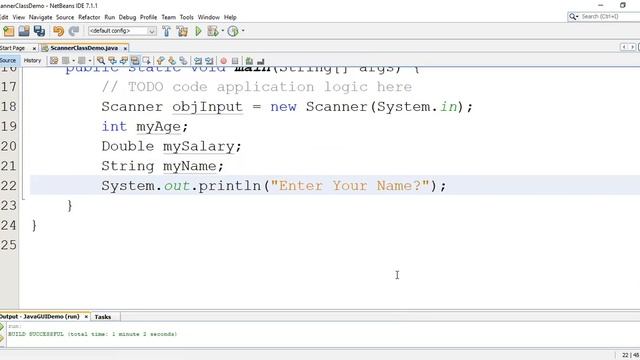Click the Last Edit editor toolbar icon
Screen dimensions: 640x360
pos(54,61)
